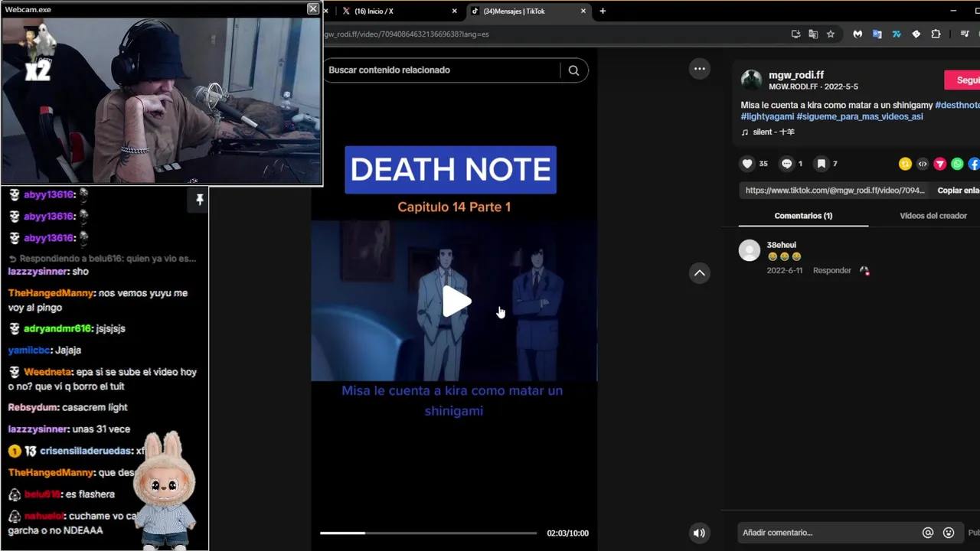980x551 pixels.
Task: Open hashtag #sigueme_para_mas_videos_asi
Action: 860,117
